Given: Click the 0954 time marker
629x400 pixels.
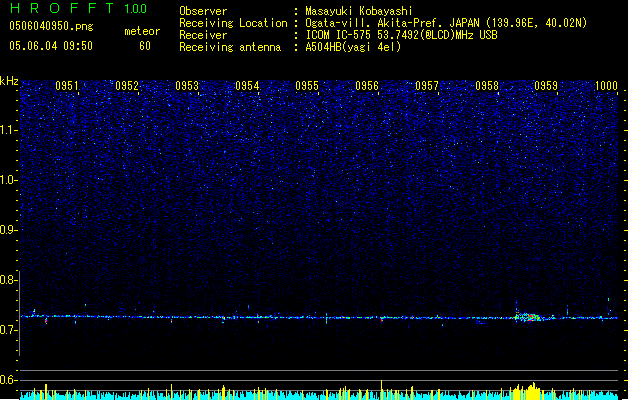Looking at the screenshot, I should click(x=247, y=86).
